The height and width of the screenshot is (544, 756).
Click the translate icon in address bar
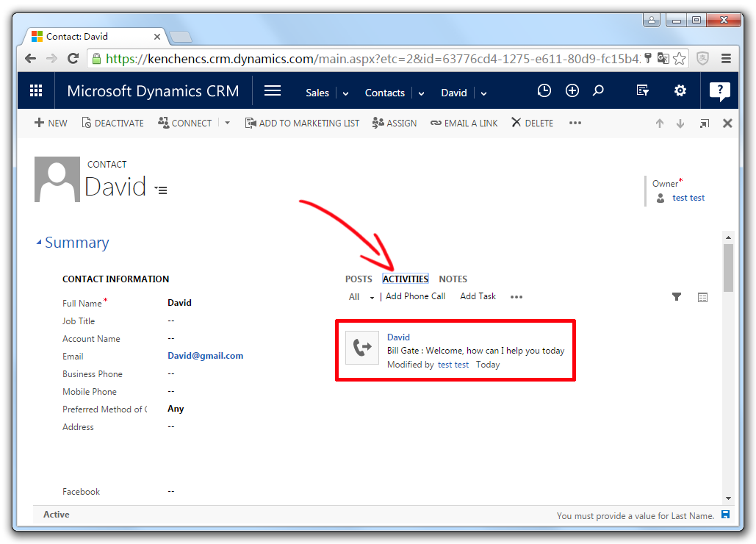663,58
